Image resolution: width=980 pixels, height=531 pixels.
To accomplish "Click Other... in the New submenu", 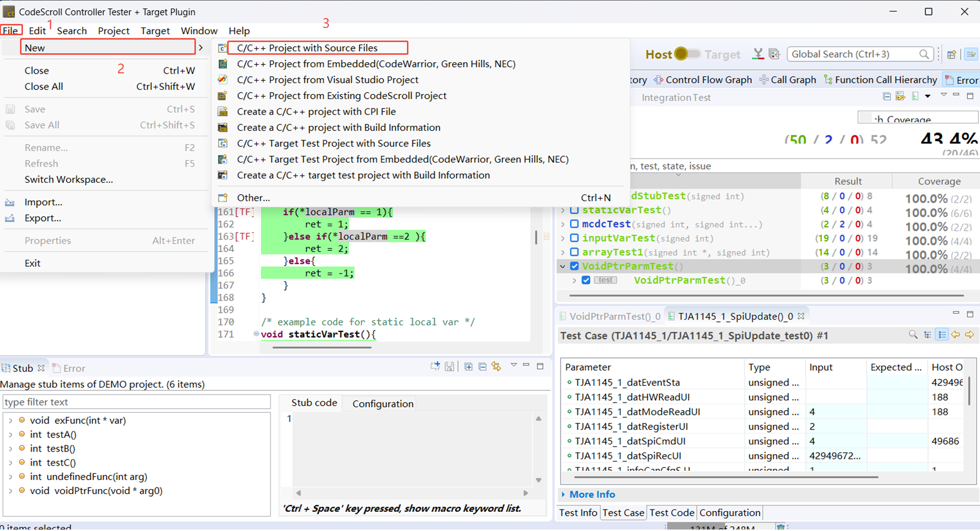I will (253, 198).
